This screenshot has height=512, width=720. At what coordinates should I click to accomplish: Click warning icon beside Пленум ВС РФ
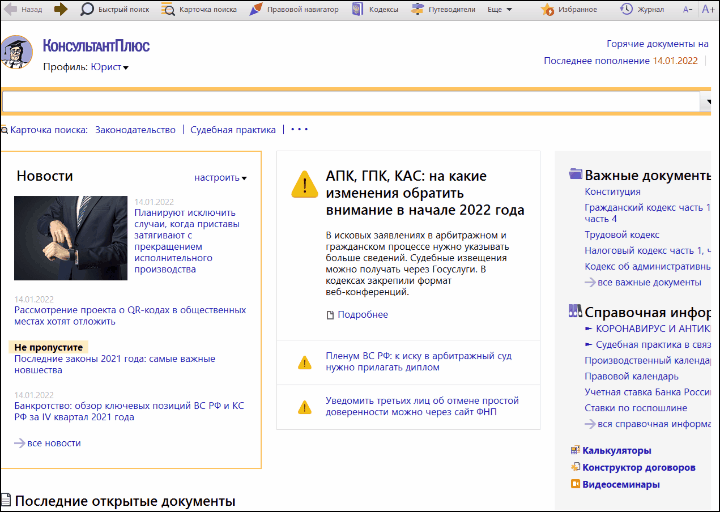click(x=304, y=362)
